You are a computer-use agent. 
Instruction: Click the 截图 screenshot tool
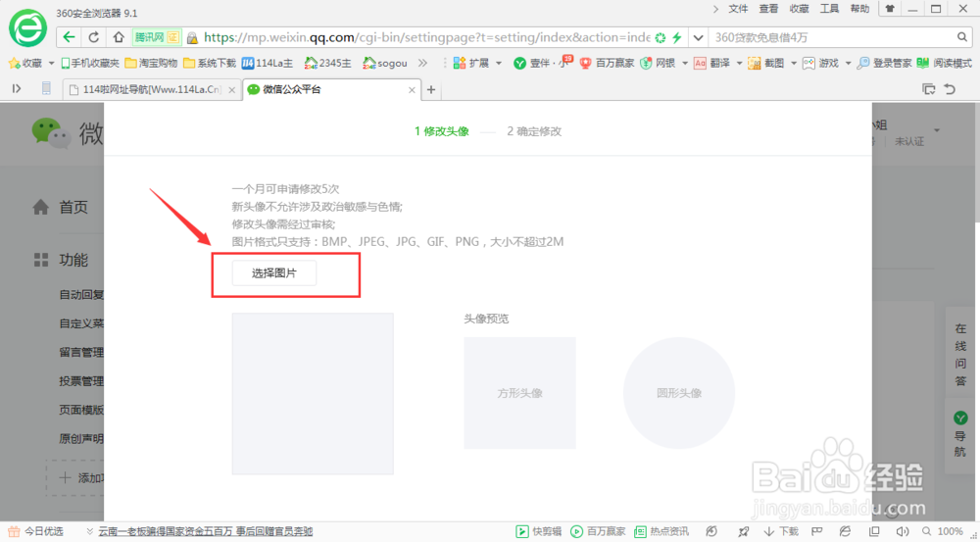click(x=765, y=63)
